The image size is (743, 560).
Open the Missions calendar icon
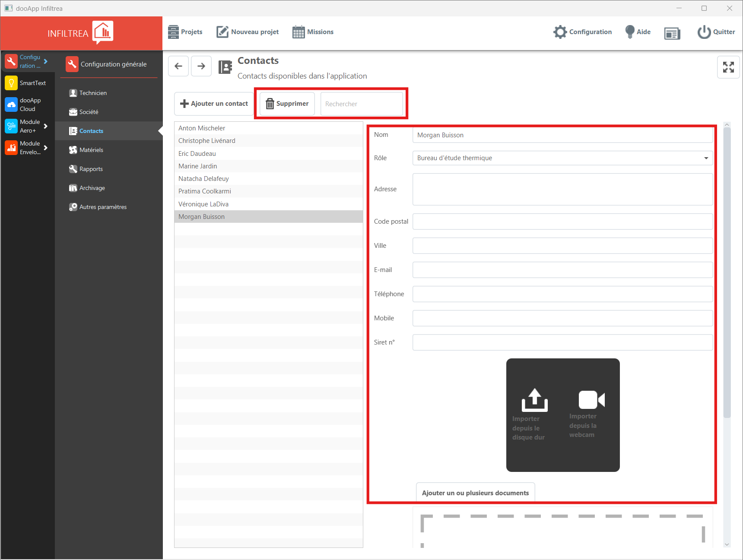click(298, 32)
